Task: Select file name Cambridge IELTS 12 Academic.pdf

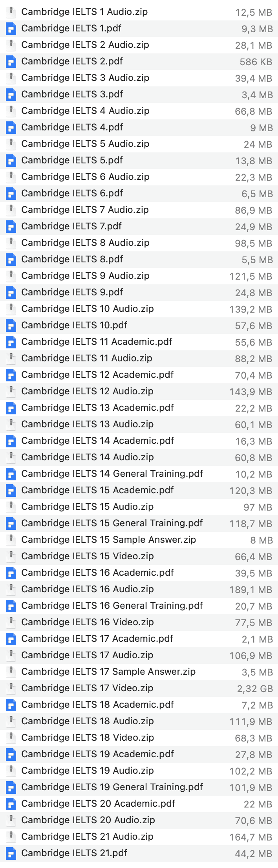Action: pyautogui.click(x=98, y=375)
